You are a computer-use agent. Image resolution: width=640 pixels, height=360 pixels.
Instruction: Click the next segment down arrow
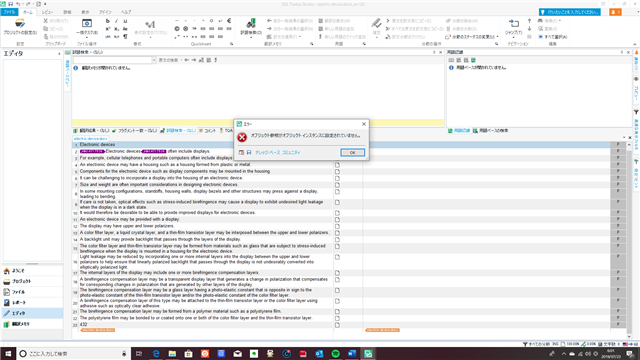pyautogui.click(x=529, y=29)
